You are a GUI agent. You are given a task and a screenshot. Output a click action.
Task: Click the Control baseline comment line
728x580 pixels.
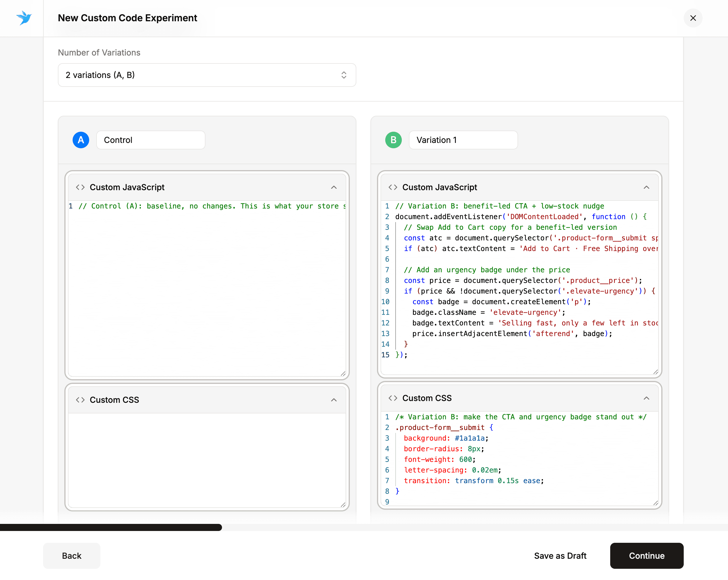click(x=212, y=206)
